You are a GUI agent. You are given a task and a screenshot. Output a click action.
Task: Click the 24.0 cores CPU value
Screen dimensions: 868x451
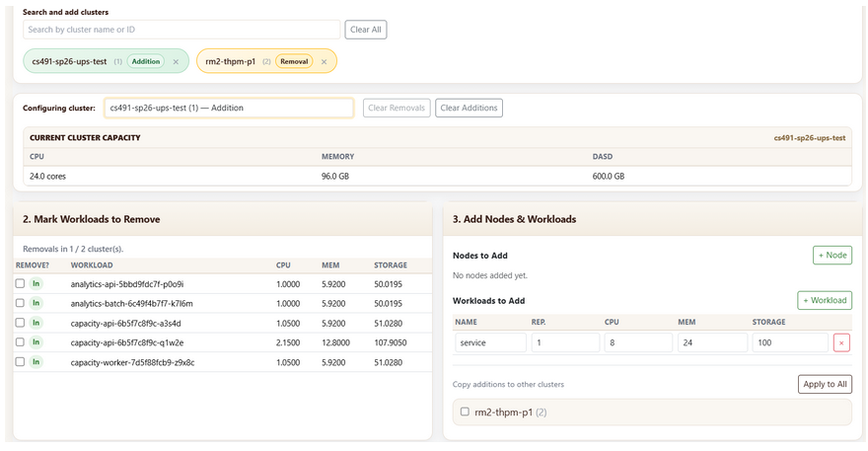(x=47, y=177)
